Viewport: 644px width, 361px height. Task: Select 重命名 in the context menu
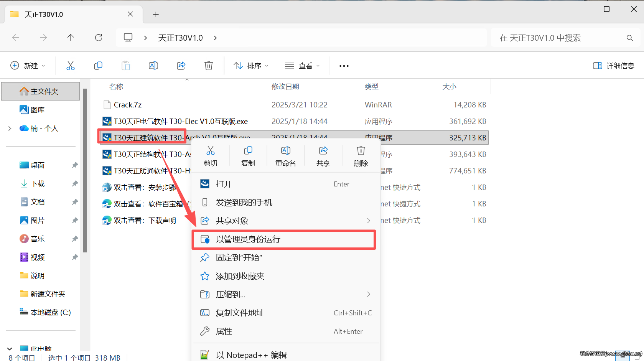point(286,156)
